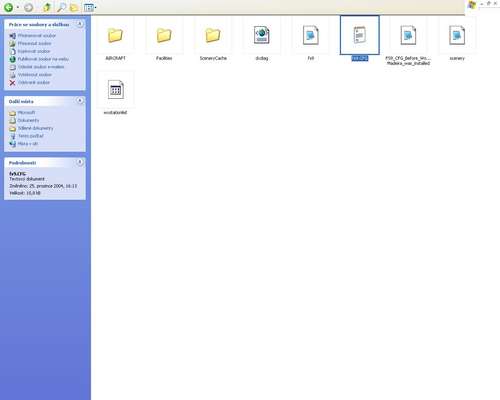
Task: Open the Views dropdown in toolbar
Action: point(90,7)
